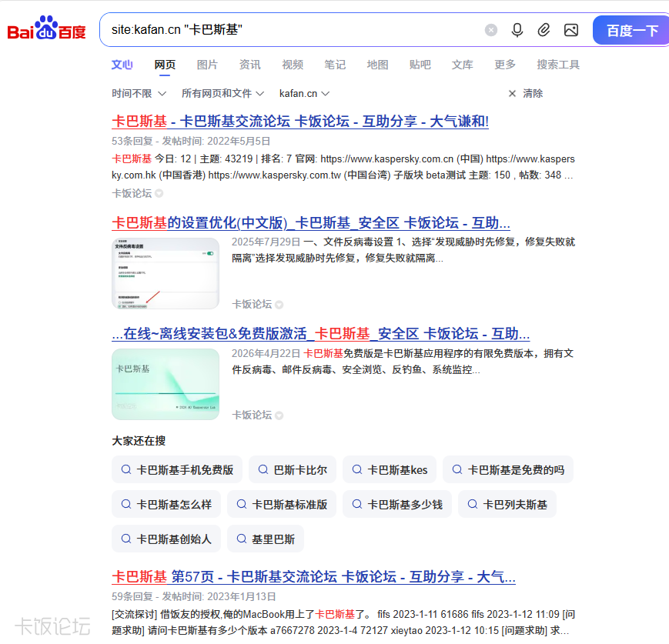Image resolution: width=669 pixels, height=644 pixels.
Task: Search related term 卡巴斯基多少钱
Action: (397, 504)
